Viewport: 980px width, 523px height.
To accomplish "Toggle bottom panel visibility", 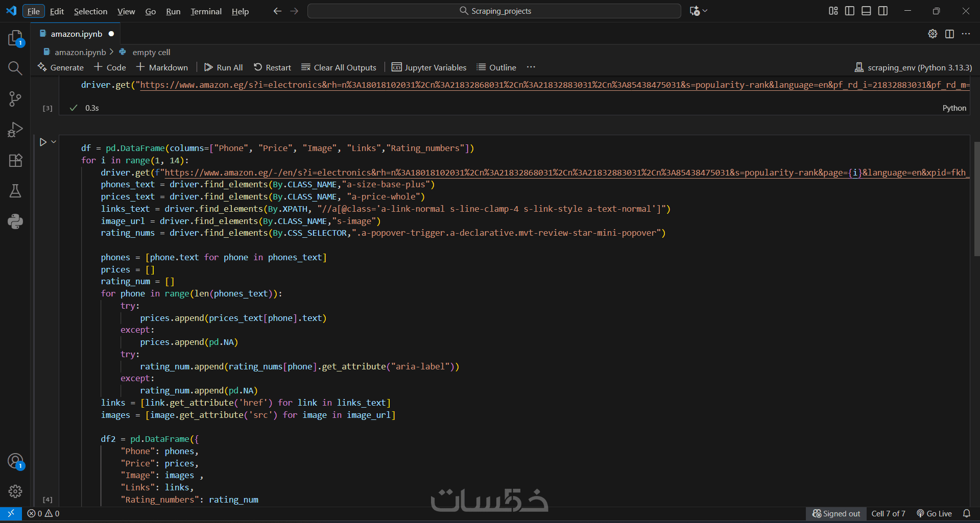I will pos(866,11).
